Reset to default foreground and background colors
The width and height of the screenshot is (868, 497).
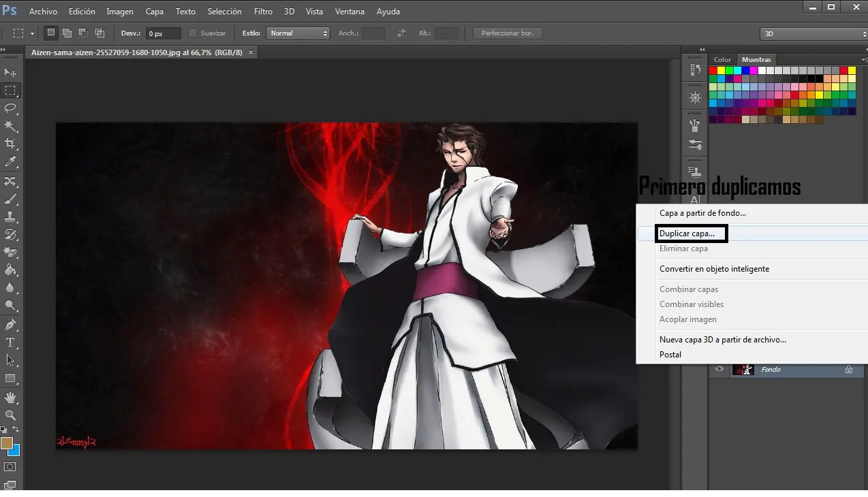3,430
